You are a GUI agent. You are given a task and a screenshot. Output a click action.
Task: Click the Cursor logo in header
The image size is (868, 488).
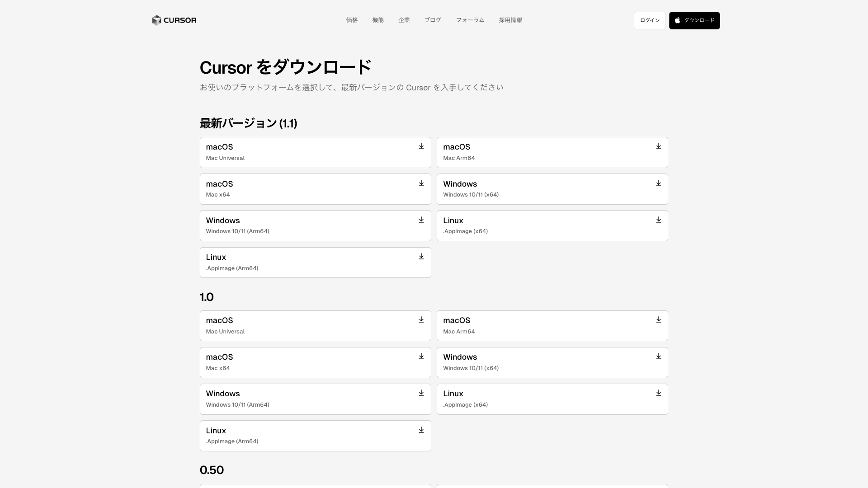click(x=174, y=20)
